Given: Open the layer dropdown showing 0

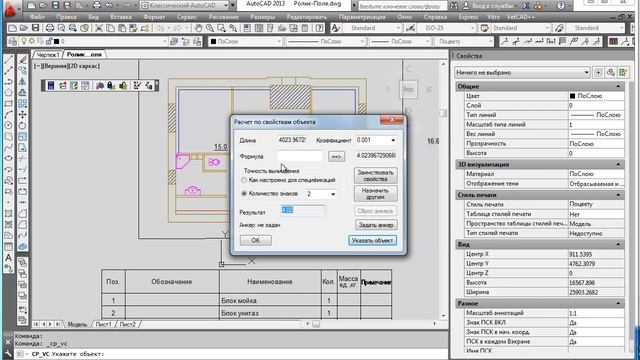Looking at the screenshot, I should [x=165, y=41].
